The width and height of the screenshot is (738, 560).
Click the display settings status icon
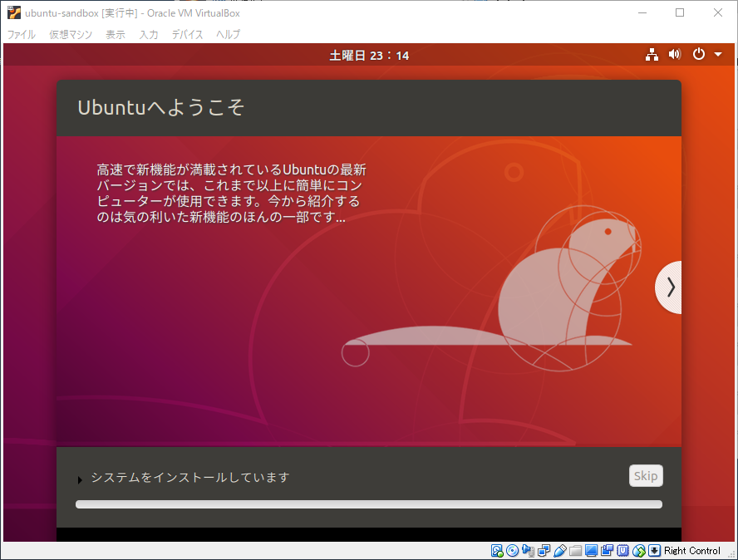(591, 551)
